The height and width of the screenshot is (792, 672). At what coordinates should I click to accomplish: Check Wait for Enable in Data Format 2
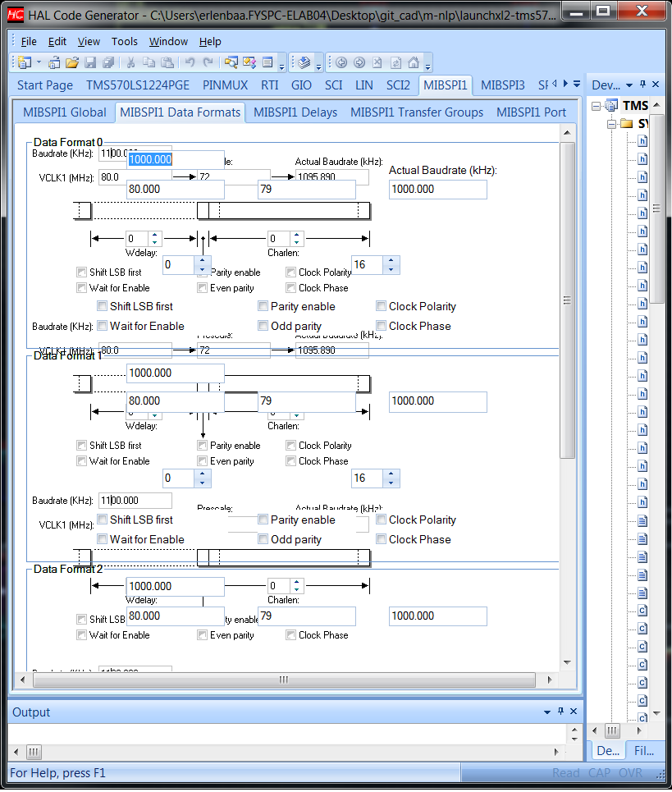click(x=81, y=635)
